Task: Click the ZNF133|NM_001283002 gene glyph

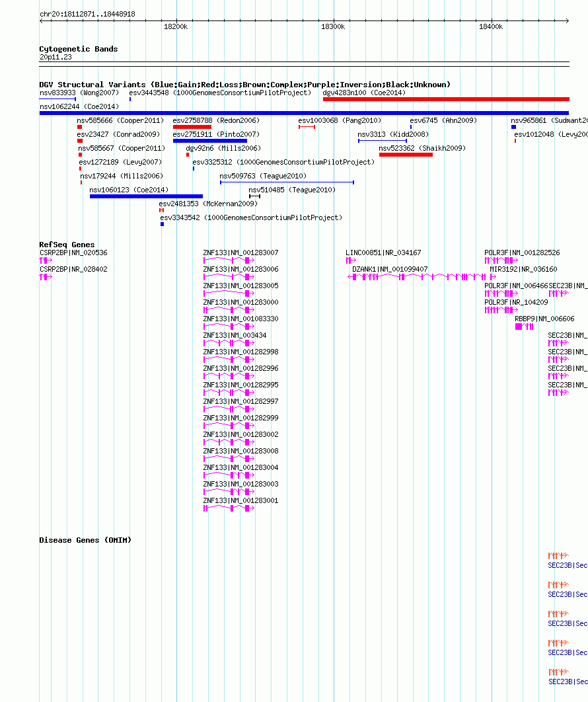Action: pyautogui.click(x=229, y=442)
